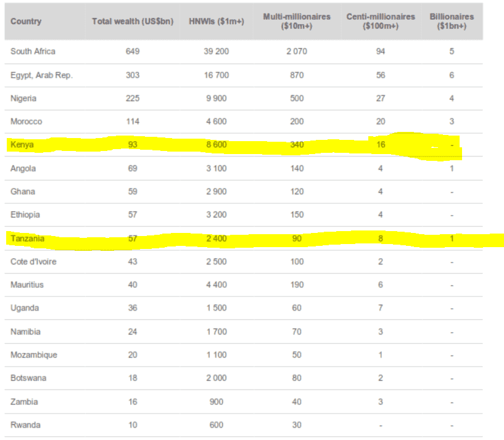Select South Africa's HNWI count "39 200"
This screenshot has width=504, height=440.
tap(217, 51)
